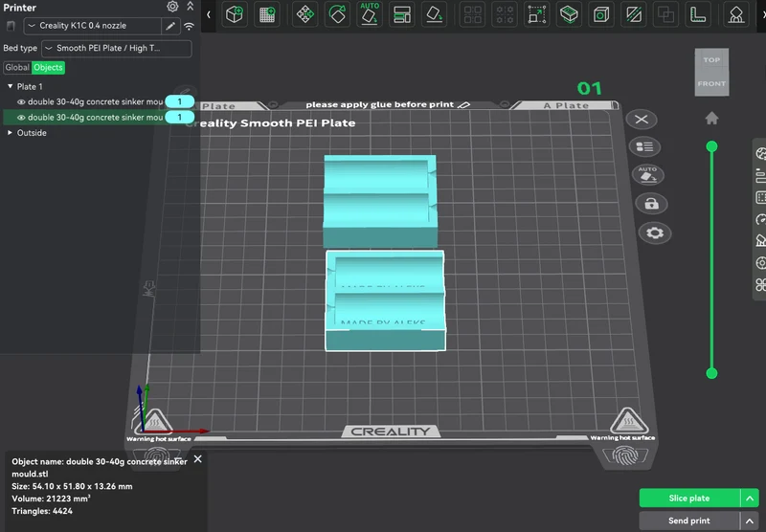Click the home view reset icon
The width and height of the screenshot is (766, 532).
pos(711,118)
